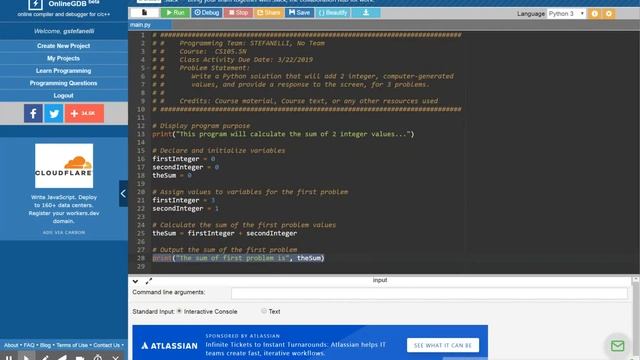Share on Facebook icon
Screen dimensions: 640x360
[33, 113]
